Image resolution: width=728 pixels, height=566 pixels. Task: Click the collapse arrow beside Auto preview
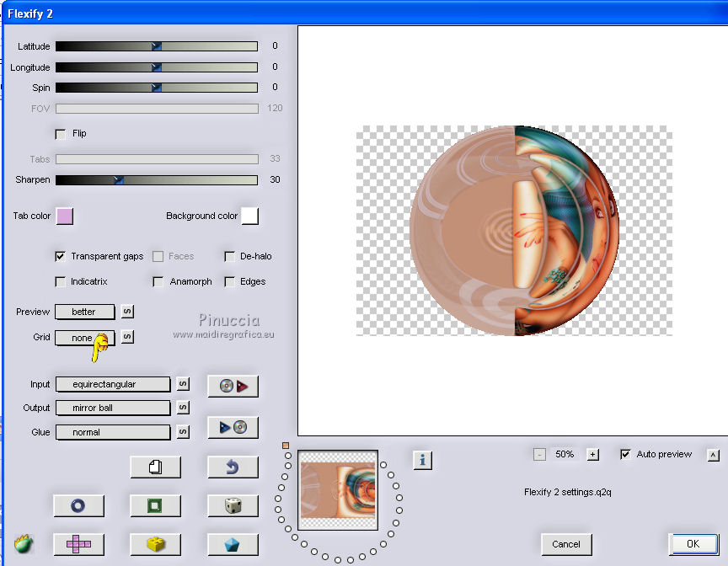713,455
